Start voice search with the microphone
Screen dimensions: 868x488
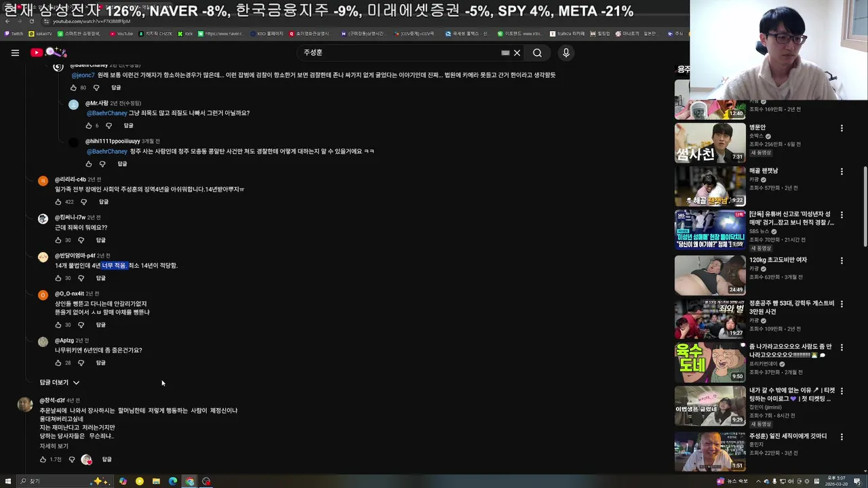[x=566, y=53]
